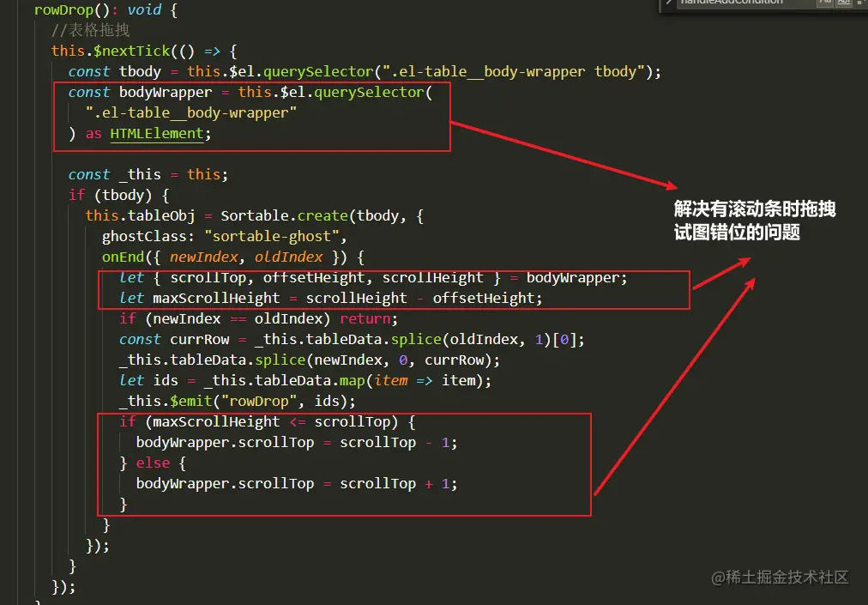The image size is (868, 605).
Task: Click the HTMLElement type name
Action: point(157,134)
